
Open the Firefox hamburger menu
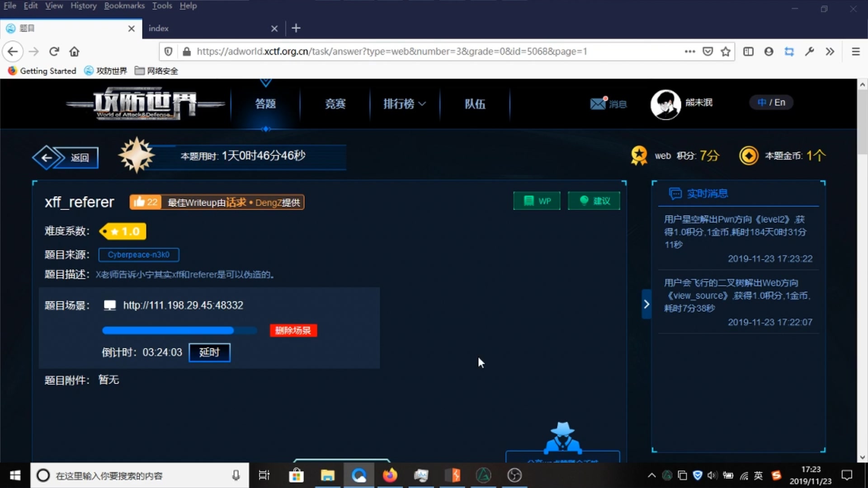pos(855,52)
